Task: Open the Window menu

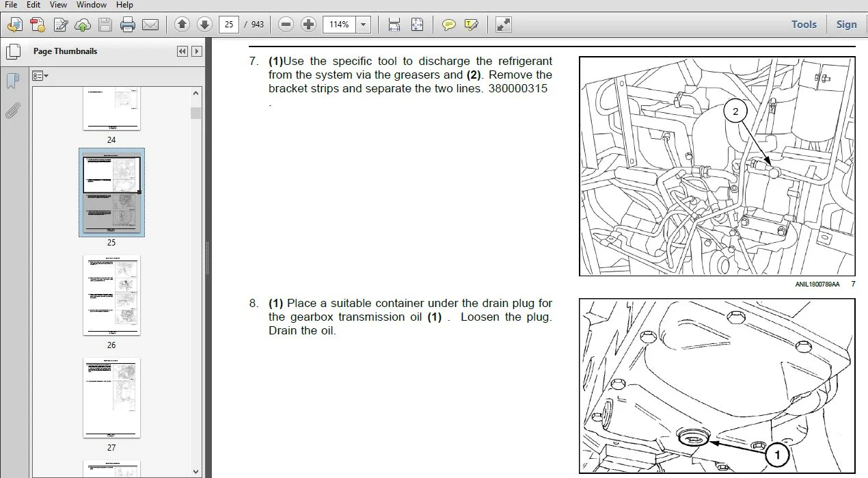Action: 91,4
